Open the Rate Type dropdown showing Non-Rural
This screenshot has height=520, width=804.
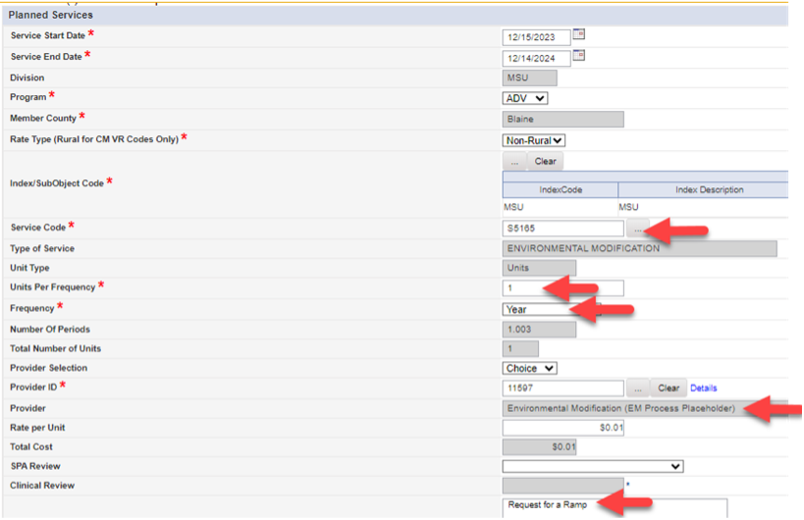coord(533,140)
